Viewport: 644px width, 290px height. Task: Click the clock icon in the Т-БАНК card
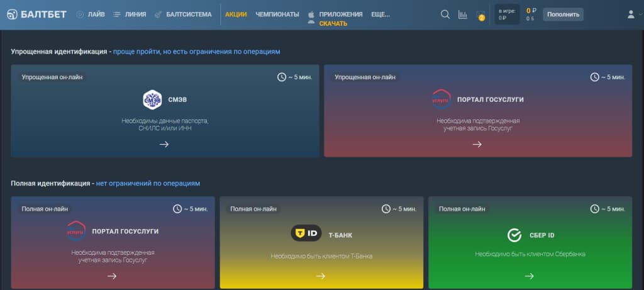pos(386,209)
